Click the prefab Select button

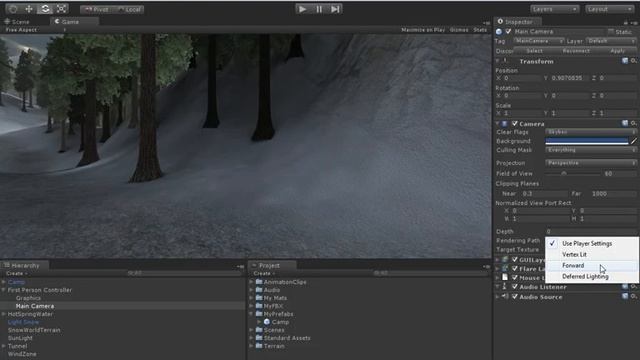(x=534, y=51)
